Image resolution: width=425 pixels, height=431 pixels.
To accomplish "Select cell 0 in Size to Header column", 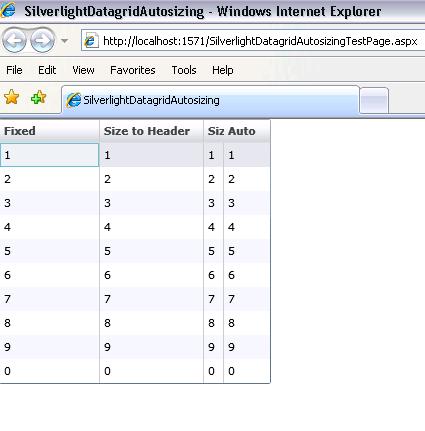I will (151, 371).
